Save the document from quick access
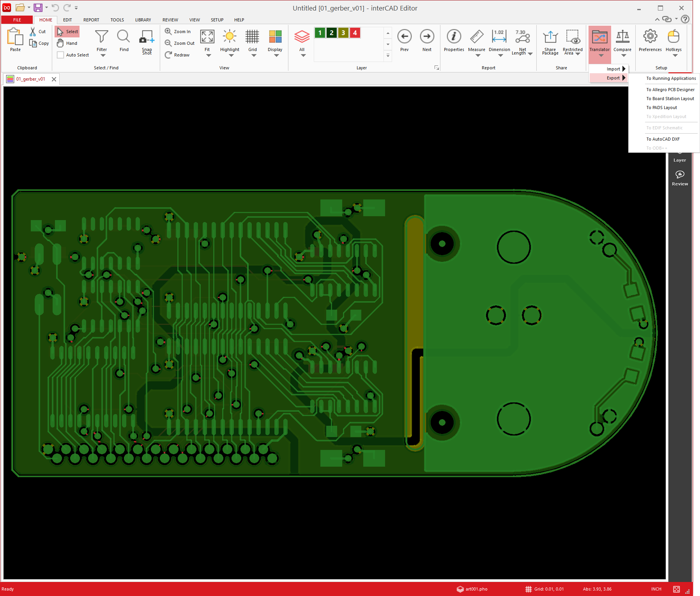700x596 pixels. 38,7
